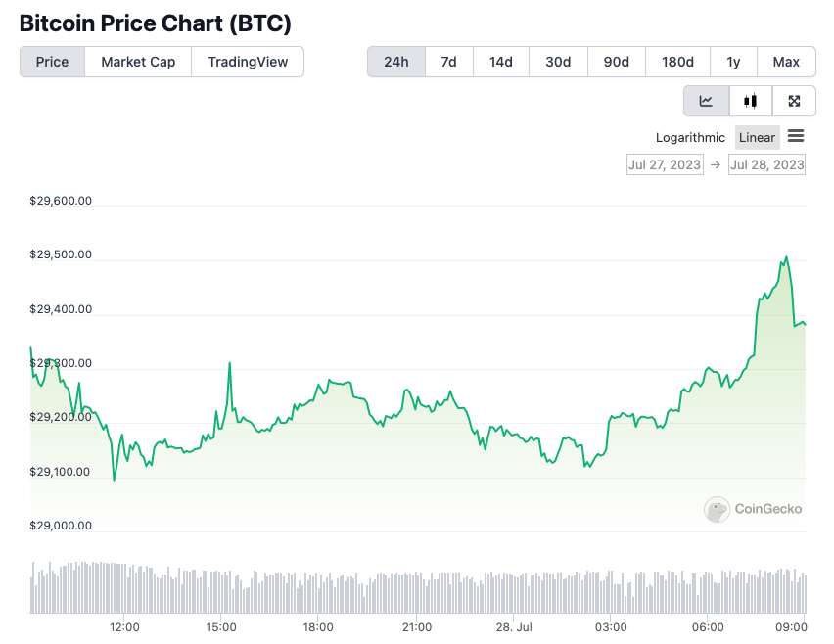Viewport: 834px width, 644px height.
Task: Open the chart hamburger menu
Action: pyautogui.click(x=796, y=137)
